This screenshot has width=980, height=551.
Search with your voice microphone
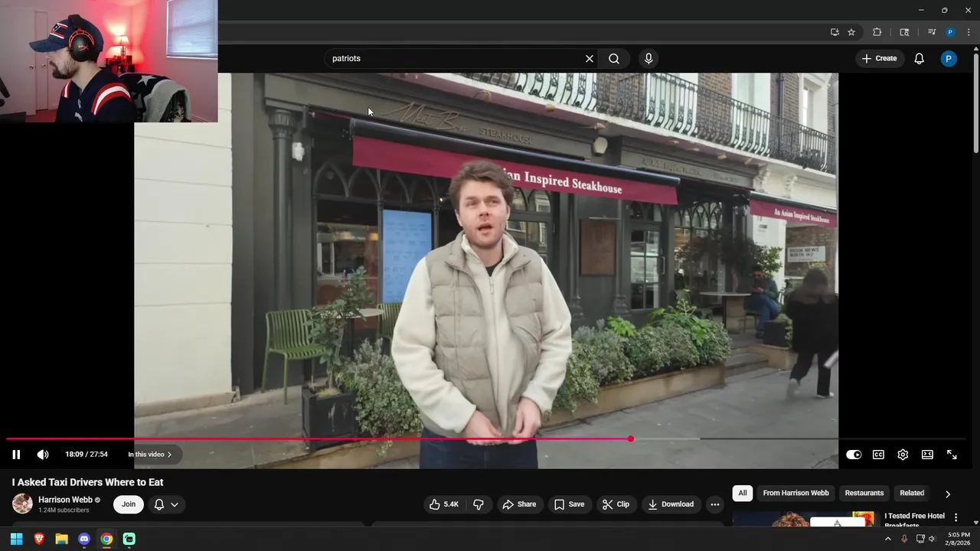point(648,58)
